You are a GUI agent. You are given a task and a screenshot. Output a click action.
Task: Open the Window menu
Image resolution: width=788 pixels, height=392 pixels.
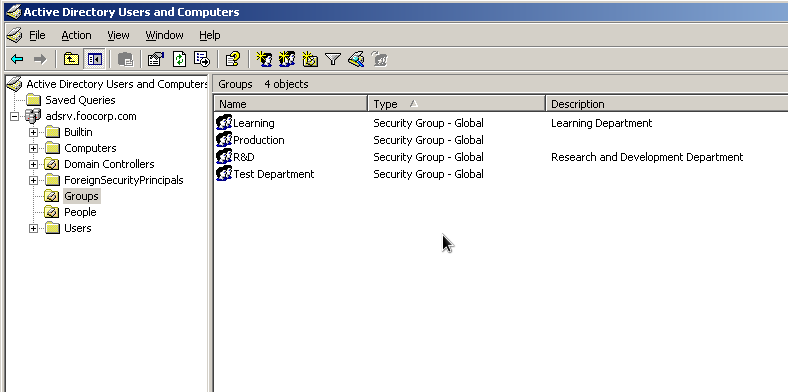(x=164, y=35)
